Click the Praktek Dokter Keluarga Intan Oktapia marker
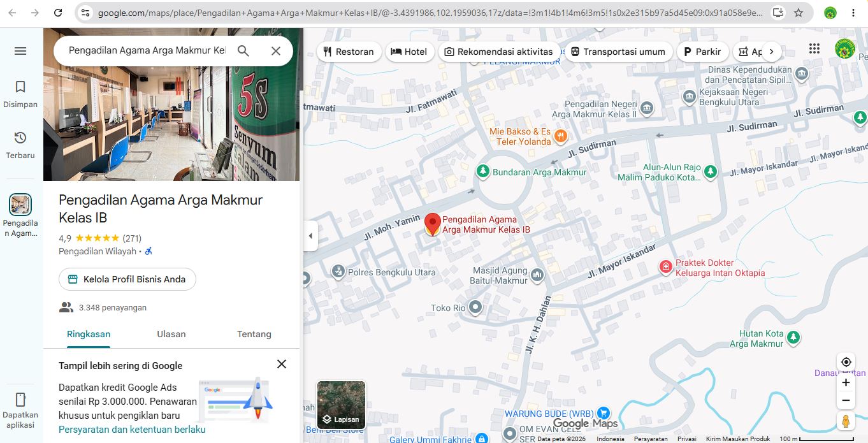Screen dimensions: 868x443 (x=666, y=266)
